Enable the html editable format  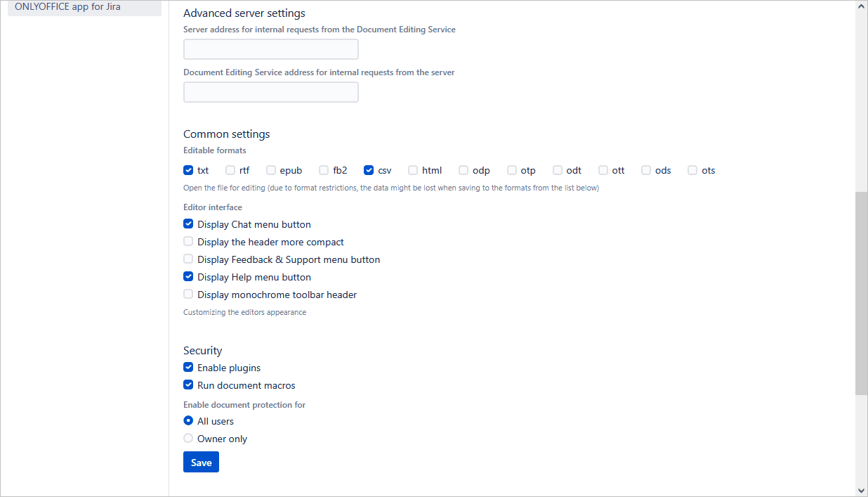point(412,170)
